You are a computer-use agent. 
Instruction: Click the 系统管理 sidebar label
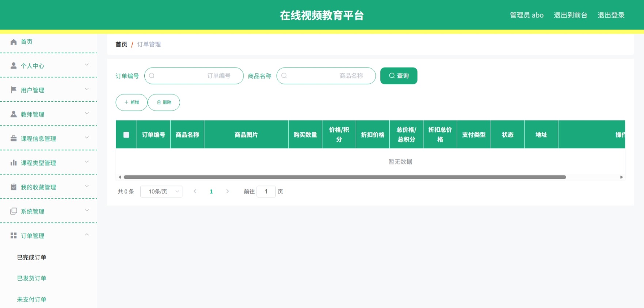pos(33,211)
